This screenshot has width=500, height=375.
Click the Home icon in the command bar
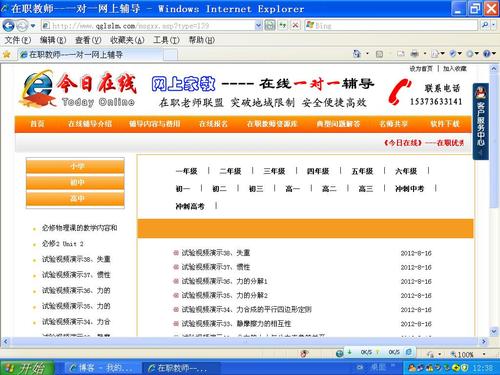(x=357, y=54)
